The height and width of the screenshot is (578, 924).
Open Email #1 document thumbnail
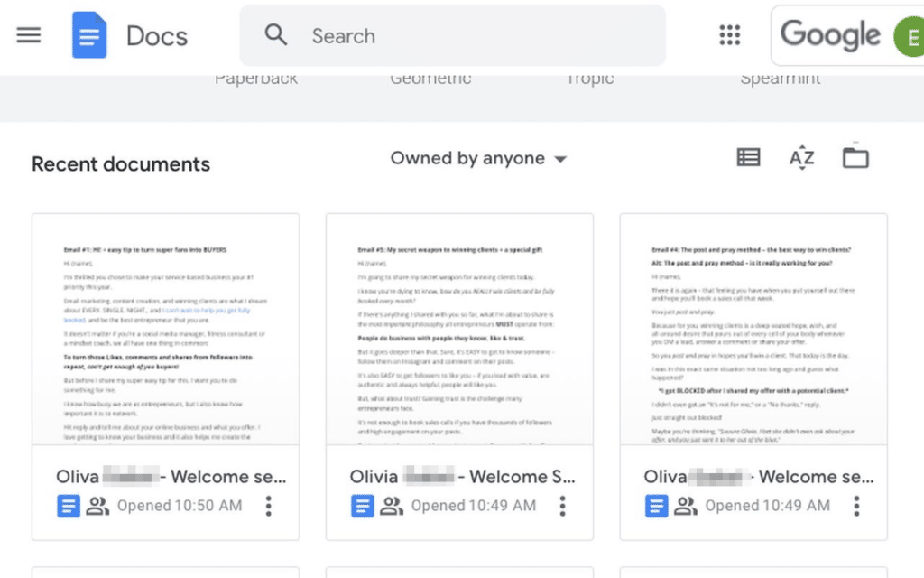tap(165, 330)
